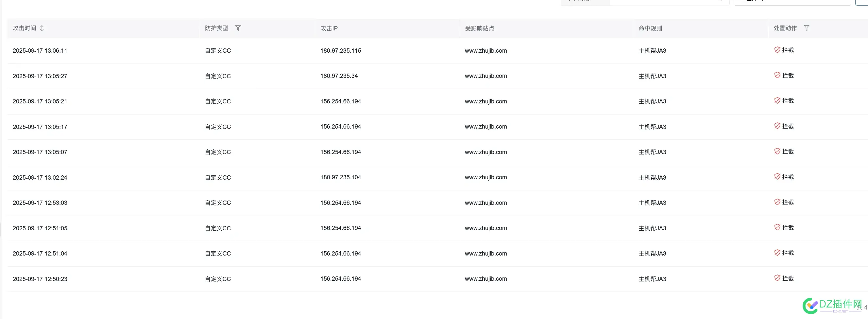Click the shield icon on the first 拦截 row
The image size is (868, 319).
[x=778, y=50]
